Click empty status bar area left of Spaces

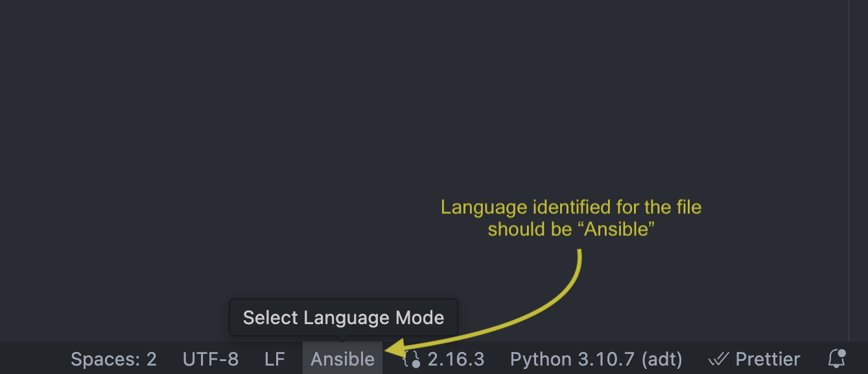(x=32, y=359)
